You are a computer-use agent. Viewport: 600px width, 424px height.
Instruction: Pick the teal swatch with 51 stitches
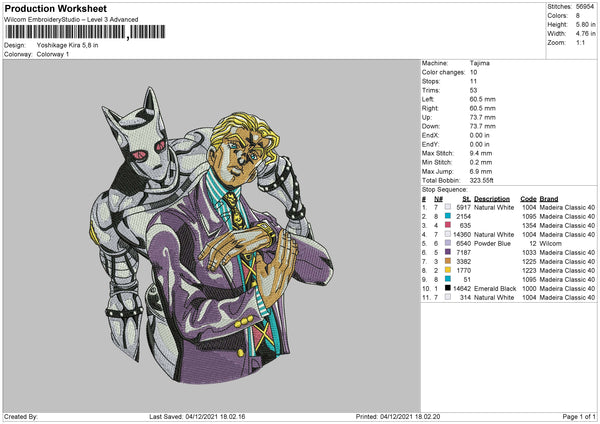point(448,279)
